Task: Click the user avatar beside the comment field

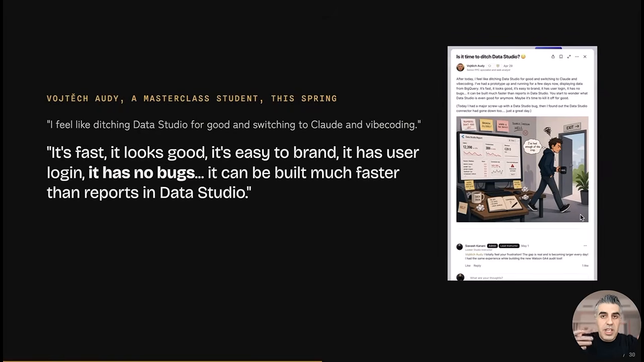Action: click(x=460, y=277)
